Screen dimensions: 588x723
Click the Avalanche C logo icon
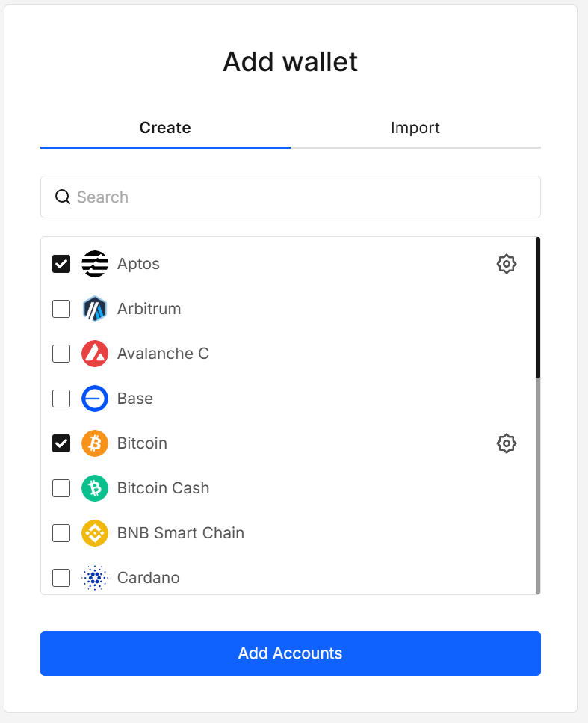pyautogui.click(x=94, y=354)
